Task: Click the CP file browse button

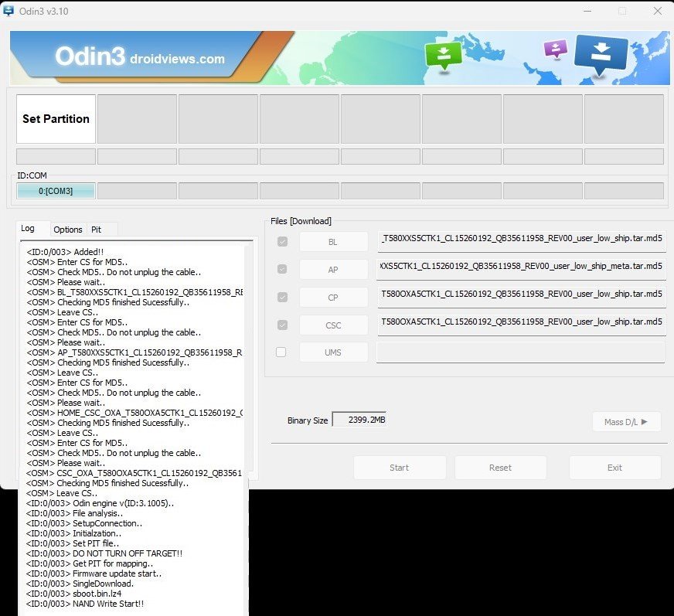Action: click(x=333, y=298)
